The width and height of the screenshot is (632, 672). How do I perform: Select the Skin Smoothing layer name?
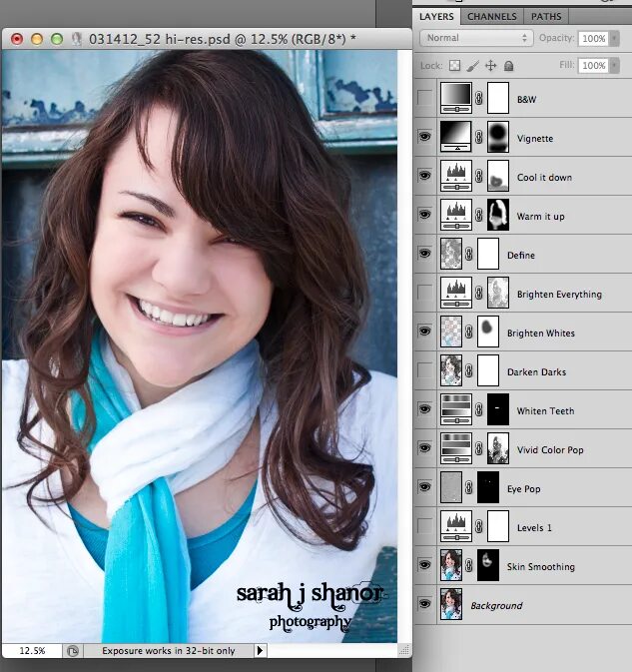(541, 567)
